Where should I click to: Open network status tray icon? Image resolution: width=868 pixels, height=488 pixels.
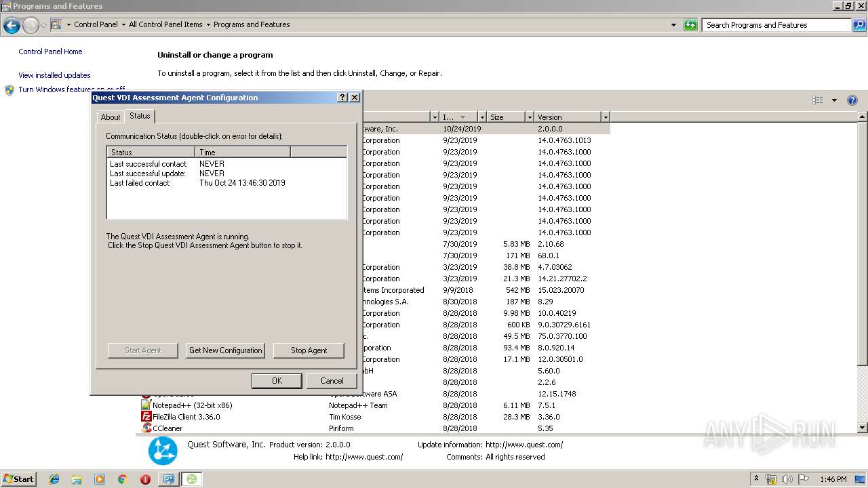point(772,479)
